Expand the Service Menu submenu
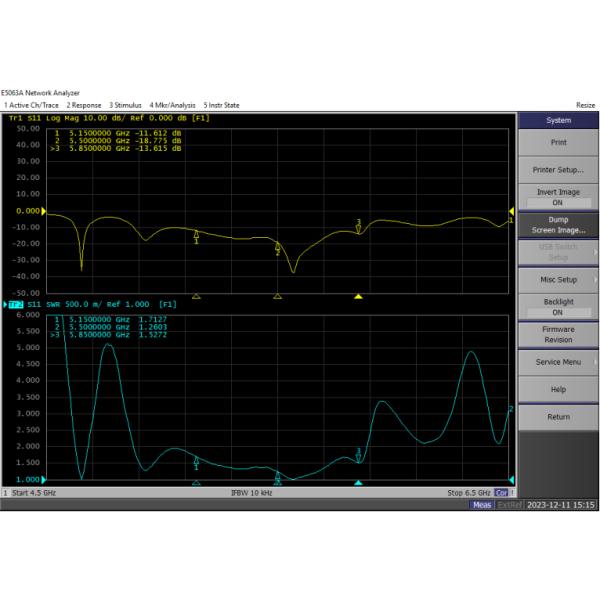This screenshot has height=600, width=600. pyautogui.click(x=557, y=362)
